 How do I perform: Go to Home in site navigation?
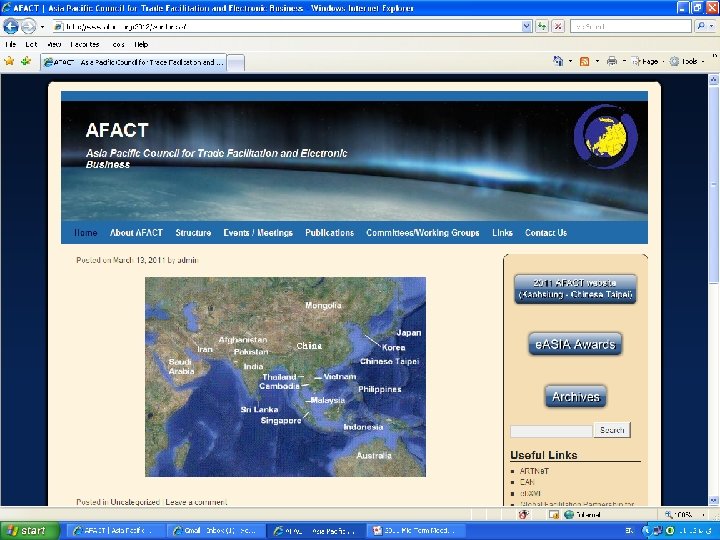85,233
